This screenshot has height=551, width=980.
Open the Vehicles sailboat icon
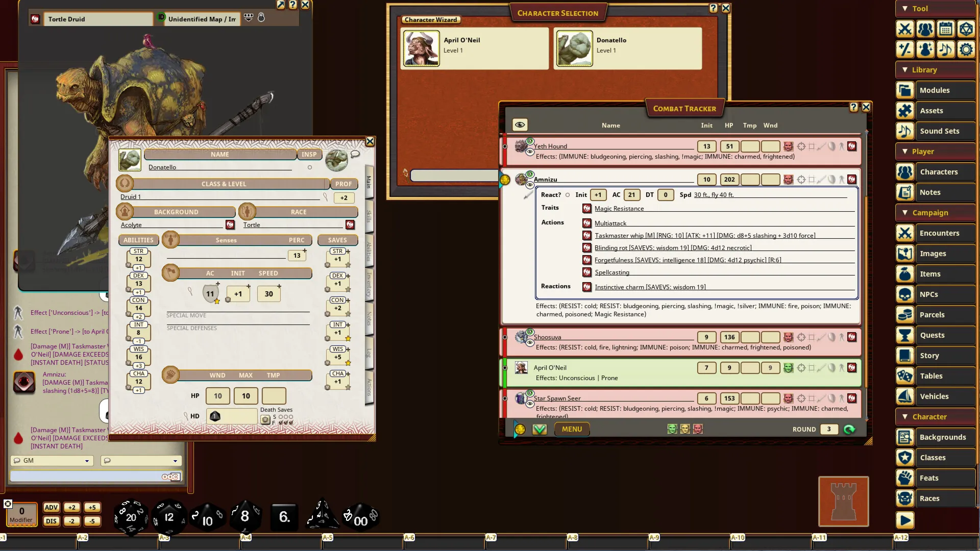point(905,396)
